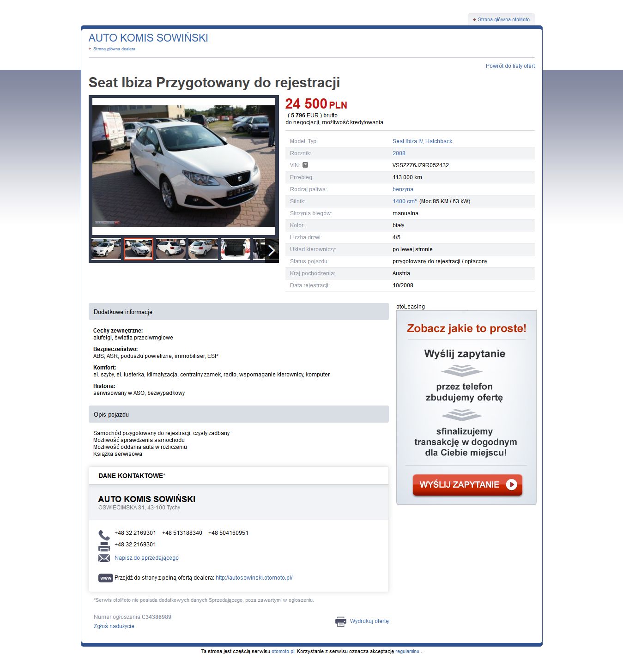The width and height of the screenshot is (623, 672).
Task: Click the registration date 10/2008
Action: tap(403, 285)
